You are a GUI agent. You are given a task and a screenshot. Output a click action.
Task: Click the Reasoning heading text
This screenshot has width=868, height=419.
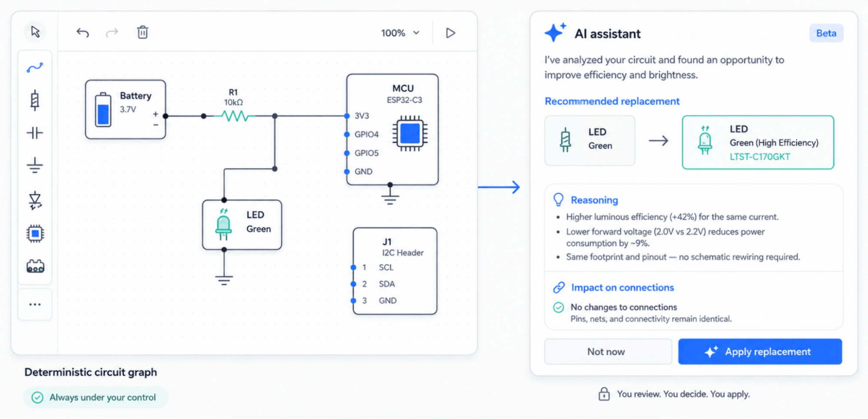[594, 200]
